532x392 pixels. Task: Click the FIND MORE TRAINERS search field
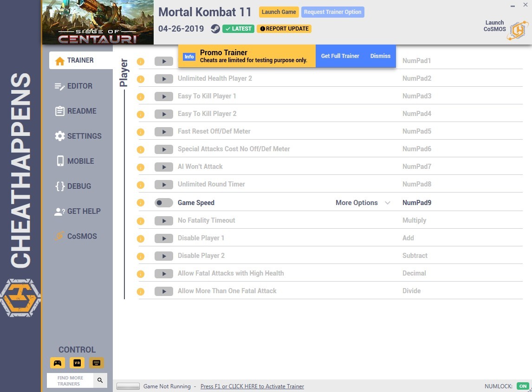(x=70, y=380)
